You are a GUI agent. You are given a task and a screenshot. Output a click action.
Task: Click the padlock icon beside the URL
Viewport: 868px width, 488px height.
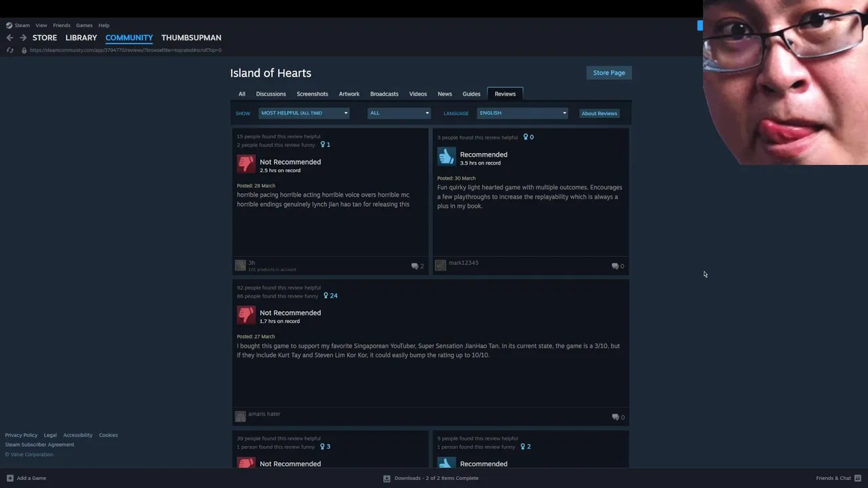pos(24,50)
